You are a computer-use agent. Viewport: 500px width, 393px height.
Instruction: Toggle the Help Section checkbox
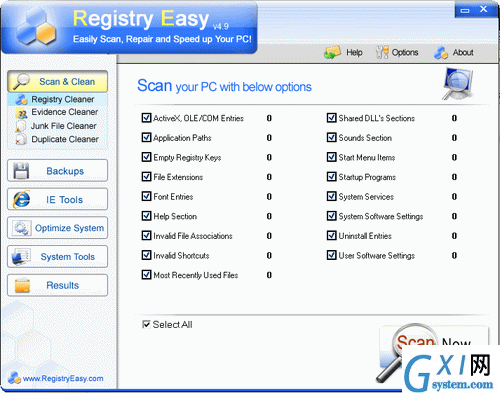pyautogui.click(x=146, y=216)
